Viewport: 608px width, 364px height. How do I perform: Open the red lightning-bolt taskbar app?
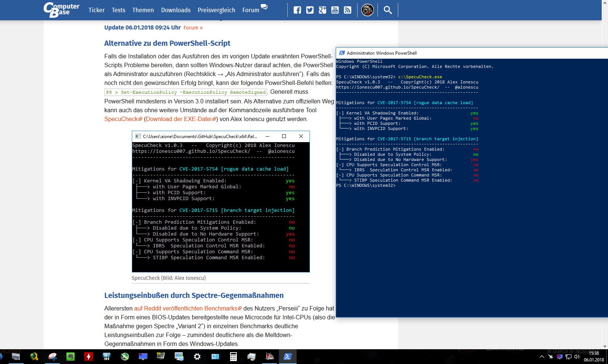pyautogui.click(x=88, y=357)
